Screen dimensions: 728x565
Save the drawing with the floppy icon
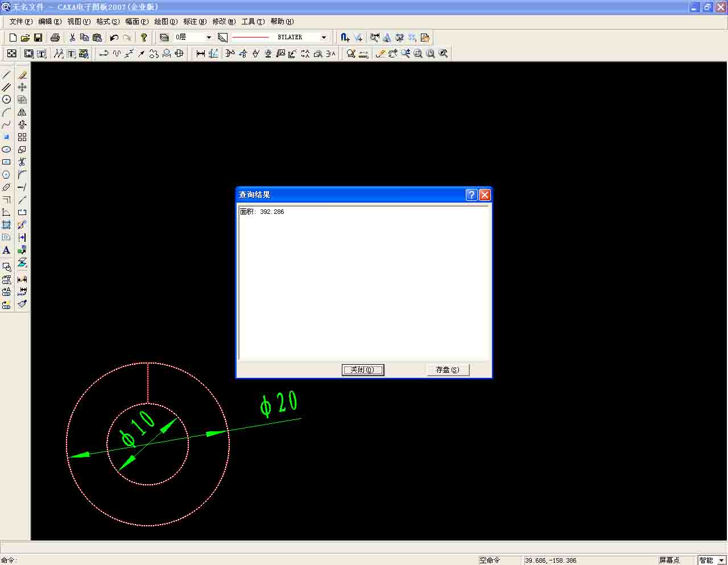pos(38,38)
